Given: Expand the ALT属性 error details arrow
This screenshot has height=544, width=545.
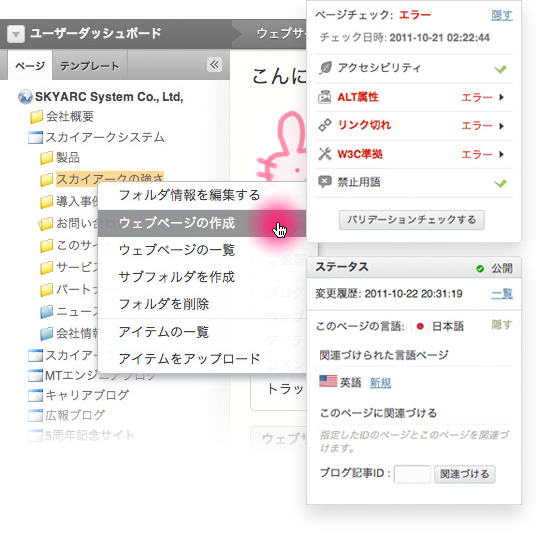Looking at the screenshot, I should pyautogui.click(x=501, y=97).
